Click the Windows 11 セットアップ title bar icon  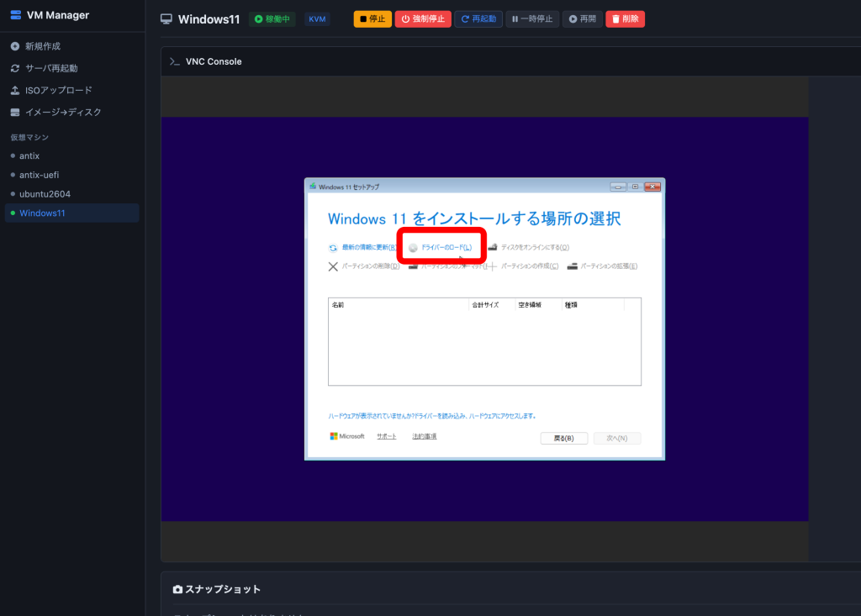pos(313,187)
